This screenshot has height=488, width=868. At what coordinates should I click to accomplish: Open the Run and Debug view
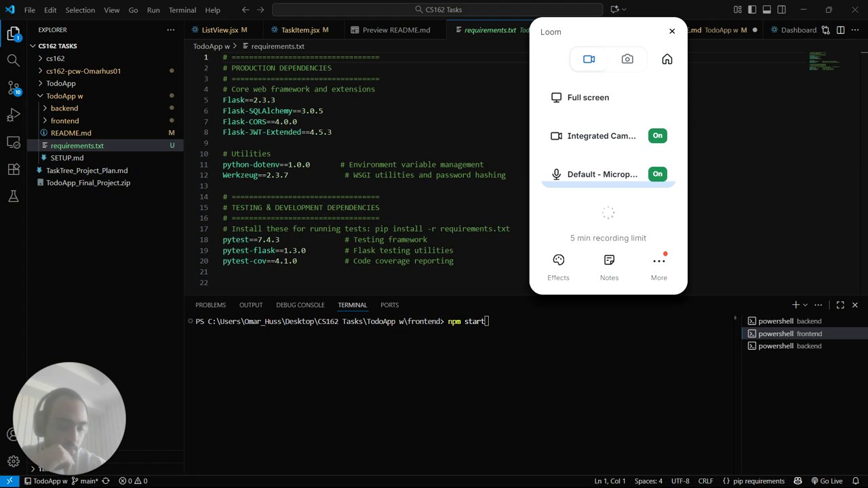pos(13,115)
